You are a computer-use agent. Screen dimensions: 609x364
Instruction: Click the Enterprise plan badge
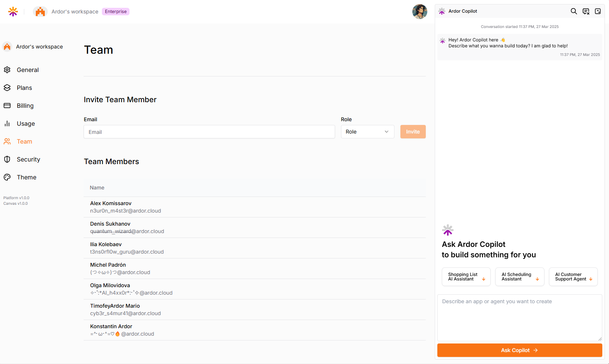click(116, 12)
